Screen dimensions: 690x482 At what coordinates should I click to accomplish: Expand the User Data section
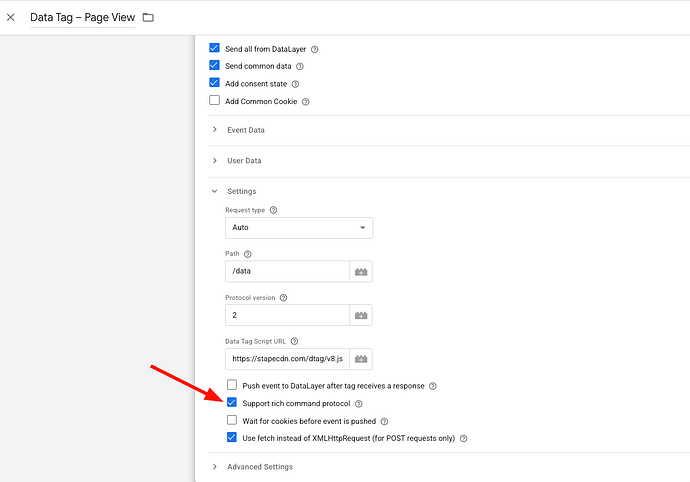243,160
